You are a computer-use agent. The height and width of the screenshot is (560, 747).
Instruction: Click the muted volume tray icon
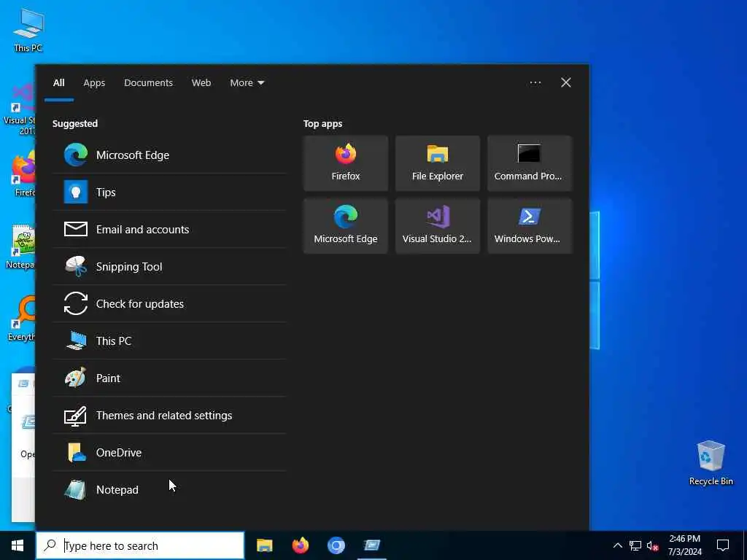point(653,545)
